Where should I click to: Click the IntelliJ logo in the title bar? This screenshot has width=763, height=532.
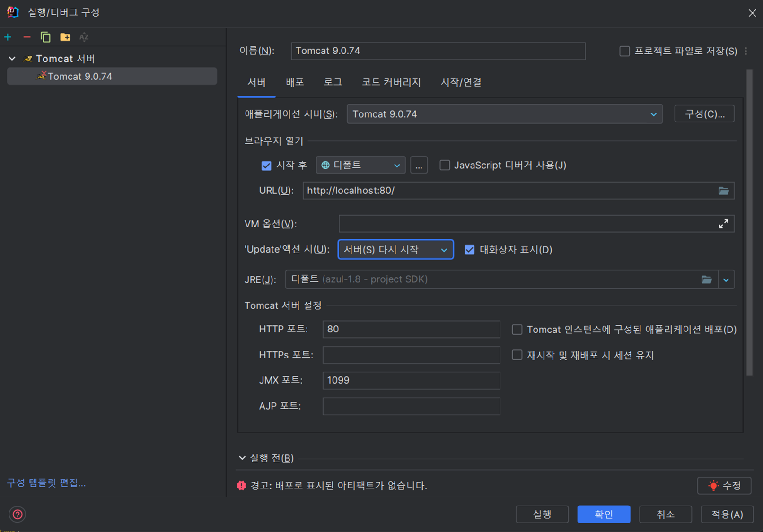point(13,12)
